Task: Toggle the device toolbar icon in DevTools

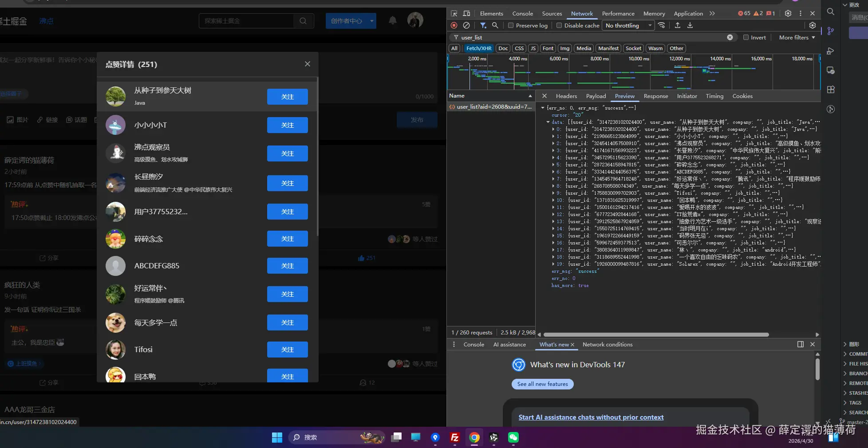Action: 466,13
